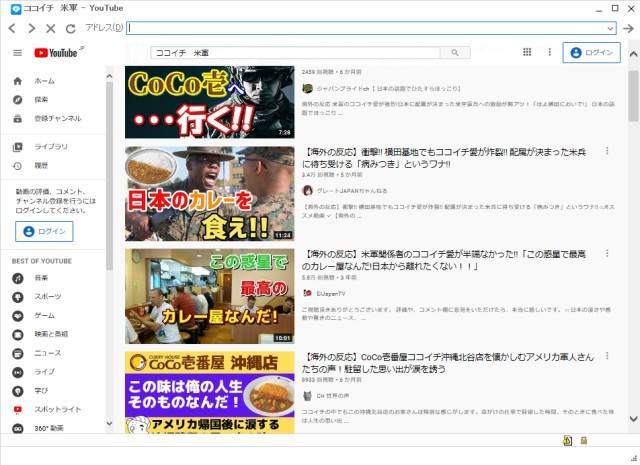Open options menu for 横田基地 video

tap(607, 151)
